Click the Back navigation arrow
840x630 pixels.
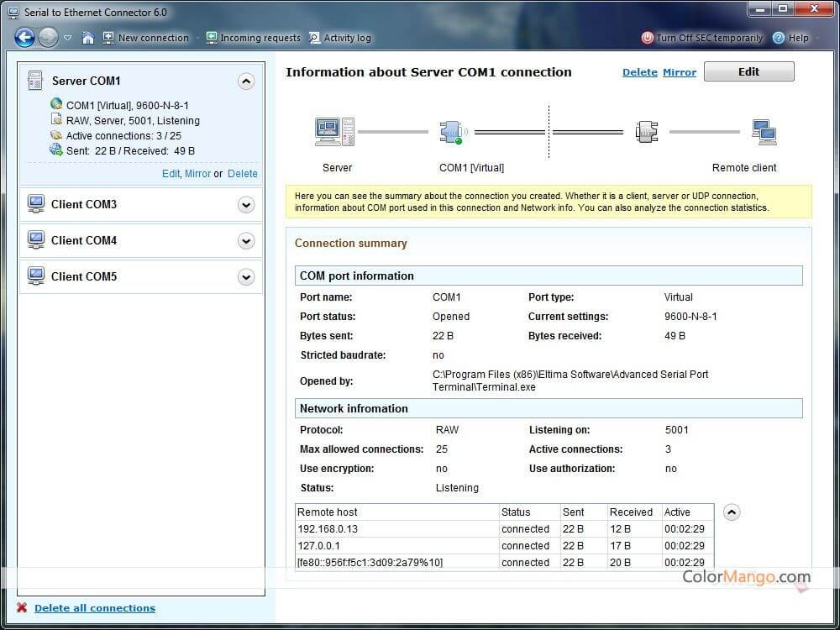point(24,37)
